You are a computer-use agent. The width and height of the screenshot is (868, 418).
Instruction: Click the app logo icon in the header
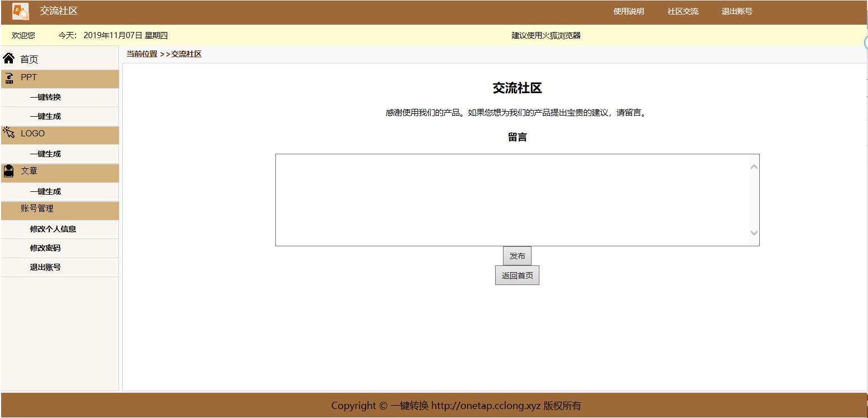pos(21,11)
